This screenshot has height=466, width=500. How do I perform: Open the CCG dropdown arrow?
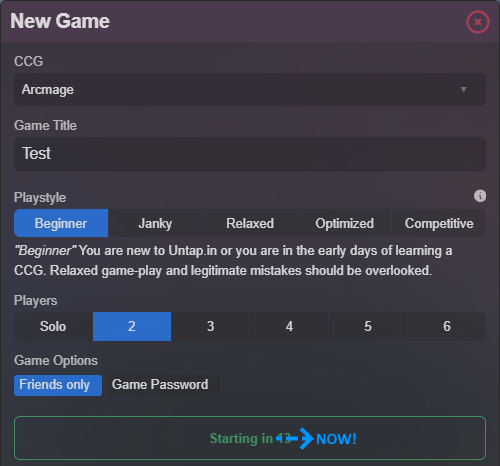463,89
